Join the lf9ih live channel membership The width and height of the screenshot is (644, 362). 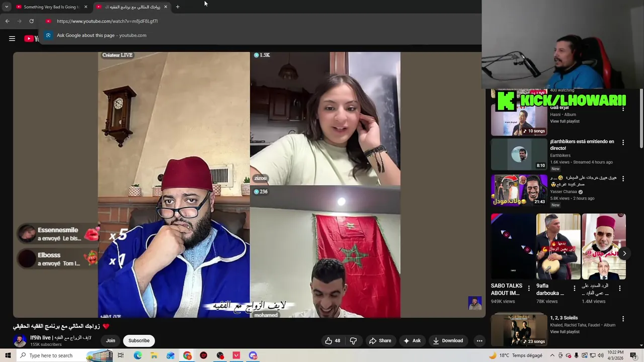point(110,341)
